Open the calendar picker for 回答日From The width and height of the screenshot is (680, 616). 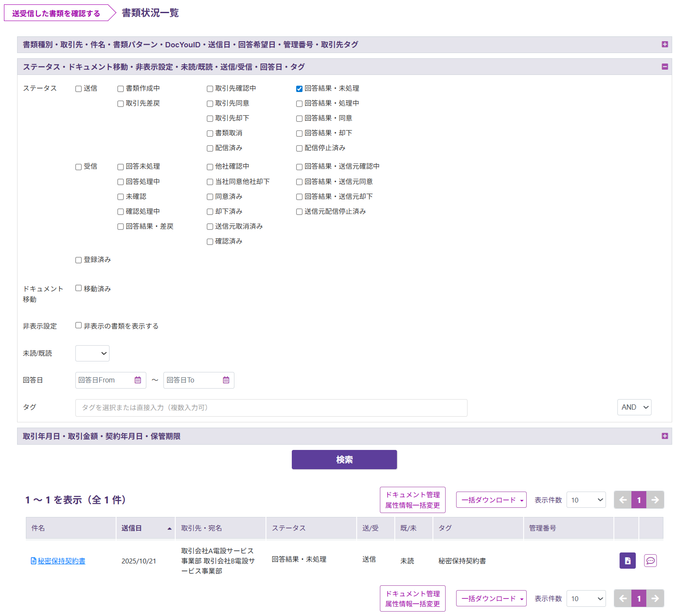pyautogui.click(x=138, y=380)
